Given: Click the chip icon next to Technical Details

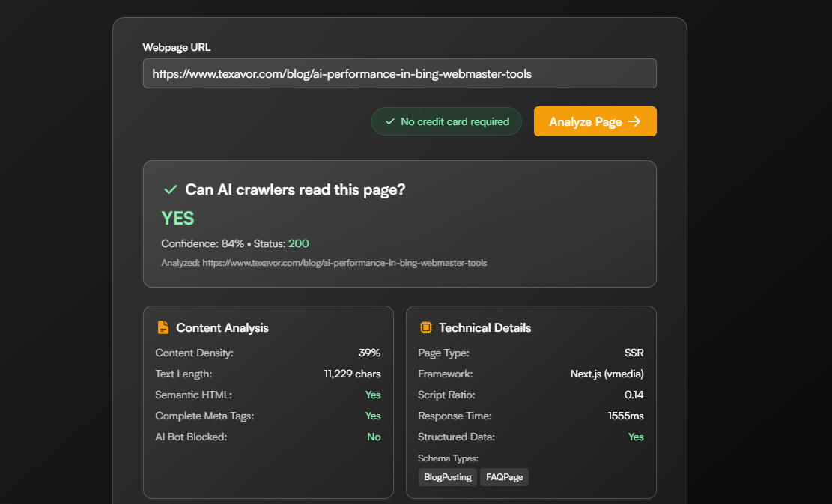Looking at the screenshot, I should tap(426, 327).
